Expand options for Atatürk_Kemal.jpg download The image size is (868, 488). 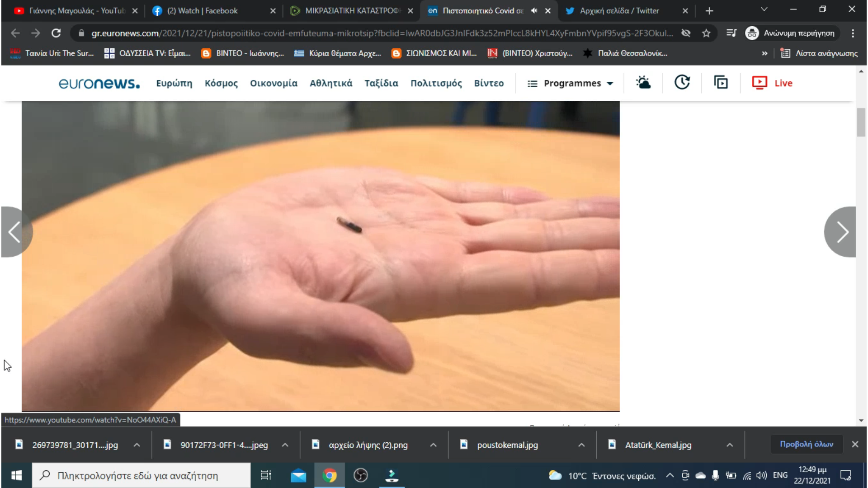tap(730, 445)
